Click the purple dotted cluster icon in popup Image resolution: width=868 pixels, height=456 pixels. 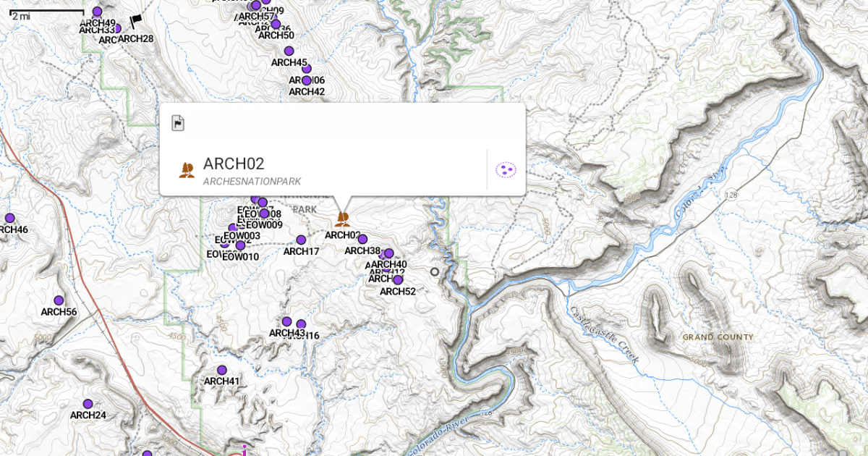pos(506,170)
